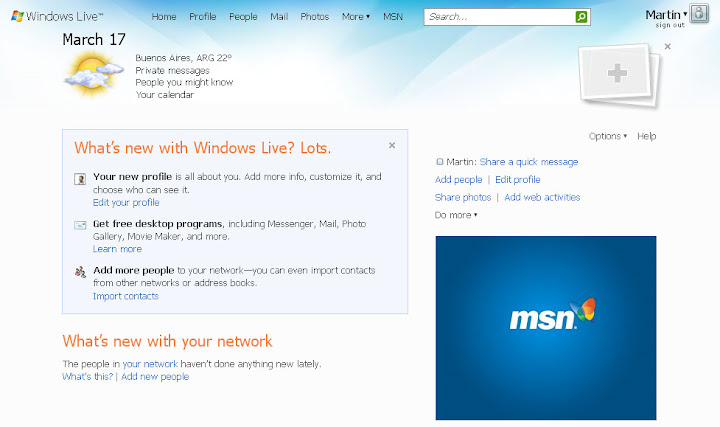Click into the Search field
The height and width of the screenshot is (427, 720).
click(500, 17)
